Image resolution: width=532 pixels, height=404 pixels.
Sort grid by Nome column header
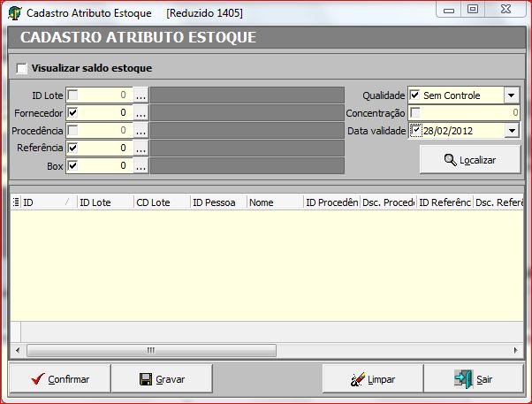(274, 202)
